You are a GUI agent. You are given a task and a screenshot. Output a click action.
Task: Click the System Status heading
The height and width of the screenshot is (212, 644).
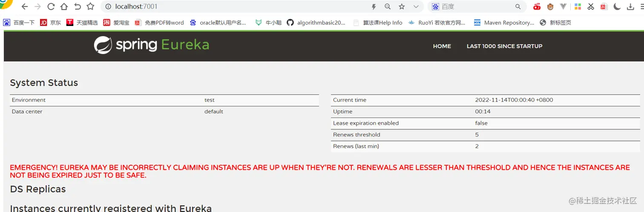(x=44, y=83)
